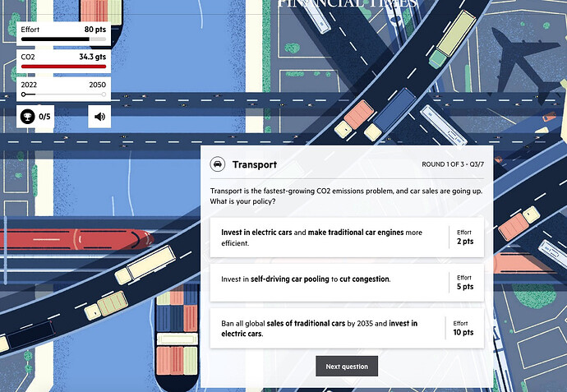Click the 'ROUND 1 OF 3 - Q3/7' text
This screenshot has height=392, width=567.
[x=453, y=164]
